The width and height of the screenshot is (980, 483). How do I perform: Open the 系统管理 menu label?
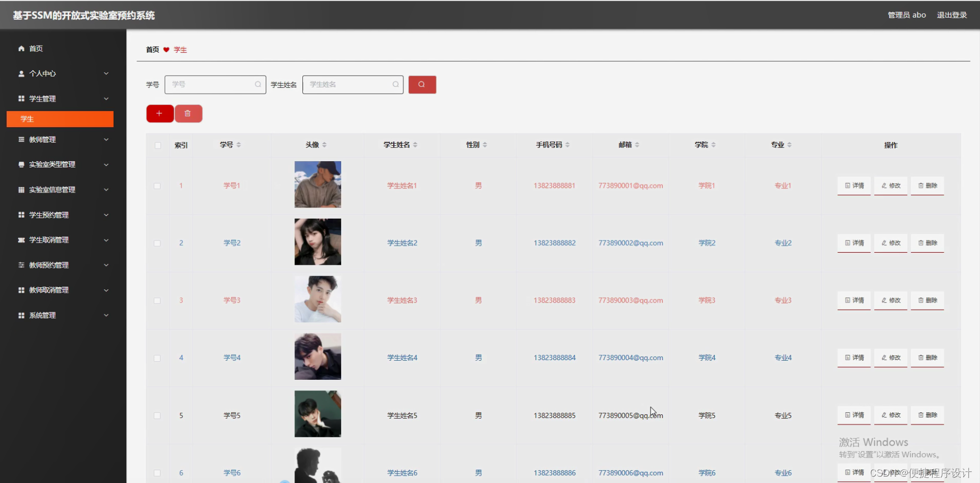click(43, 315)
